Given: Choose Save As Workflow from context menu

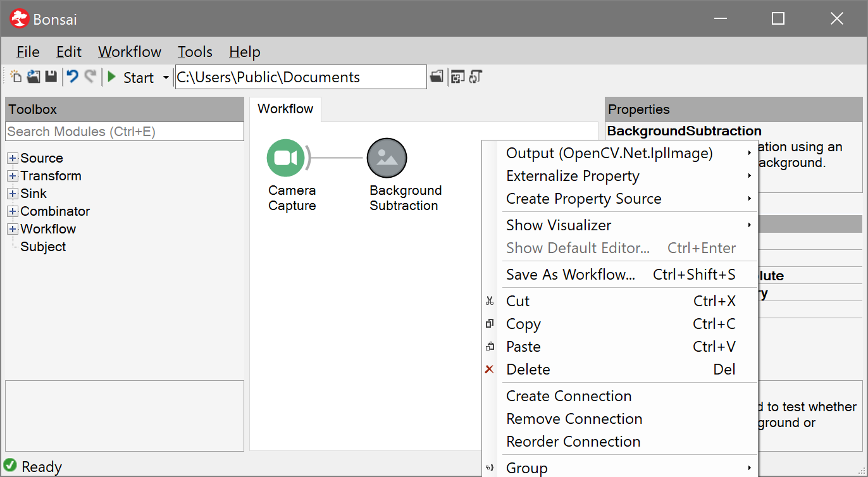Looking at the screenshot, I should point(619,275).
